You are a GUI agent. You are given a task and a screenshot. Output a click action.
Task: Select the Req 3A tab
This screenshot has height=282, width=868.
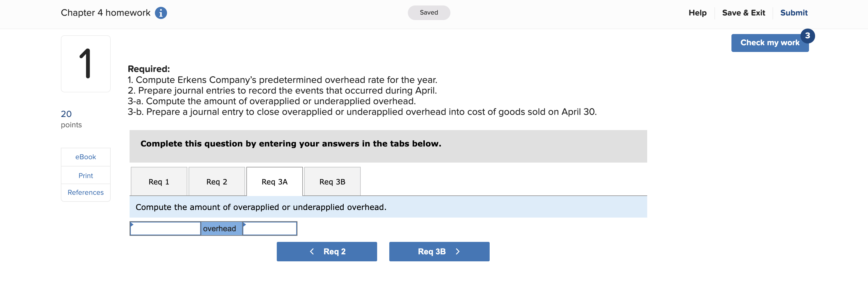click(x=274, y=182)
